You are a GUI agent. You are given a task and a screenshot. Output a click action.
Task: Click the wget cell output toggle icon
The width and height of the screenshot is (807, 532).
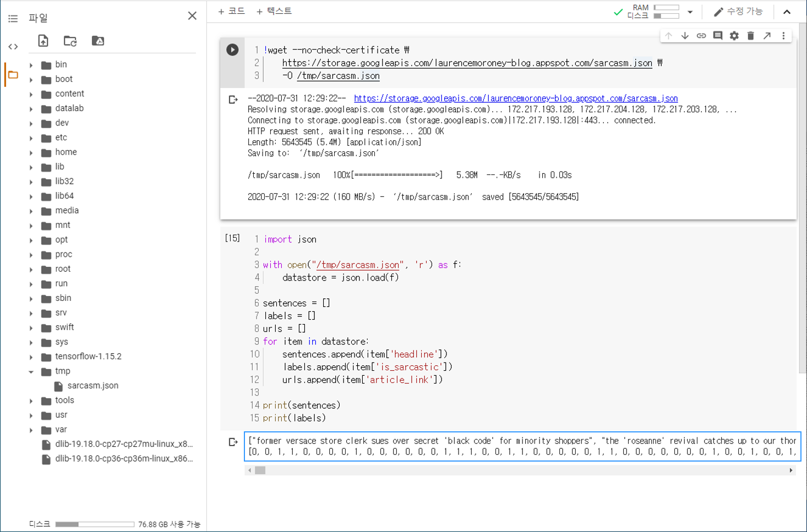point(233,100)
